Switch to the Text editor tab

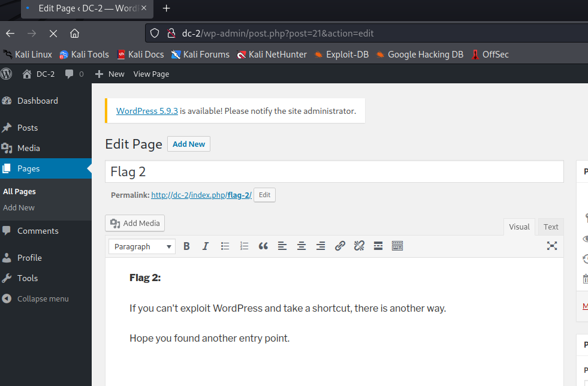[550, 227]
